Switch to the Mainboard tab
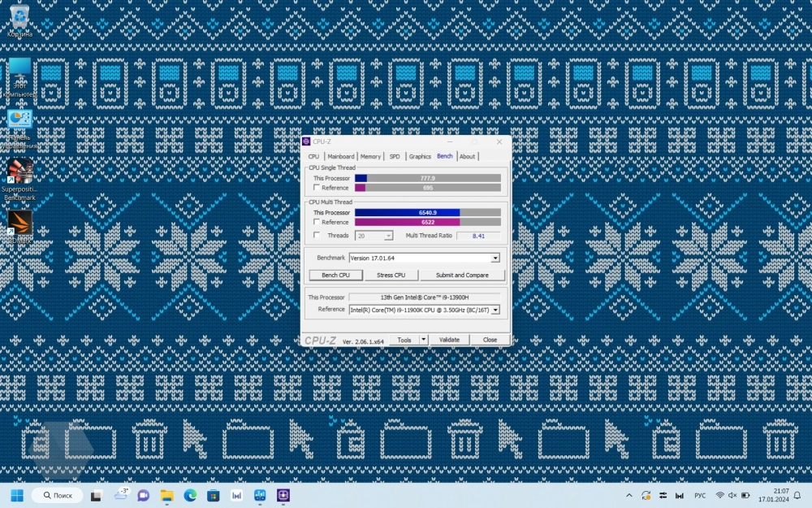This screenshot has height=508, width=812. (x=341, y=156)
